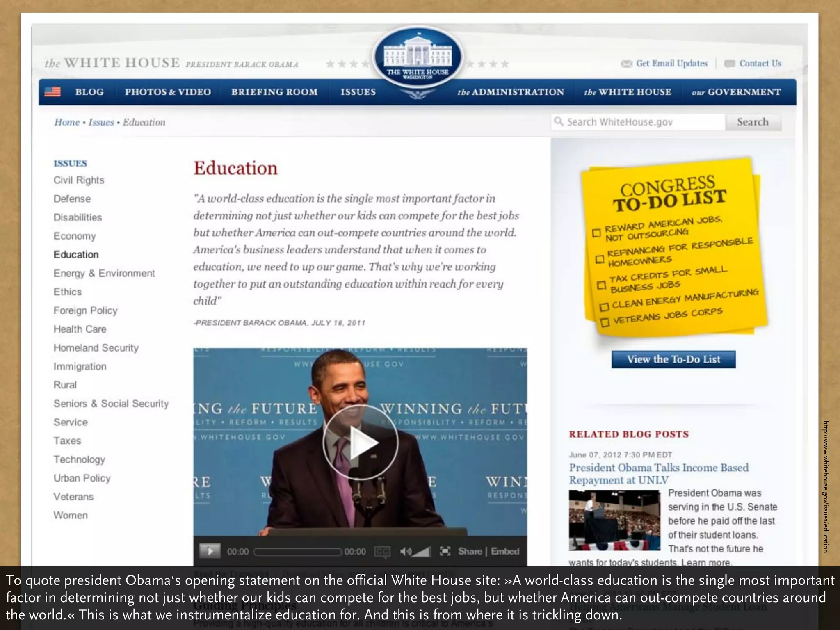Image resolution: width=840 pixels, height=630 pixels.
Task: Check the Veterans Jobs Corps box
Action: pos(605,322)
